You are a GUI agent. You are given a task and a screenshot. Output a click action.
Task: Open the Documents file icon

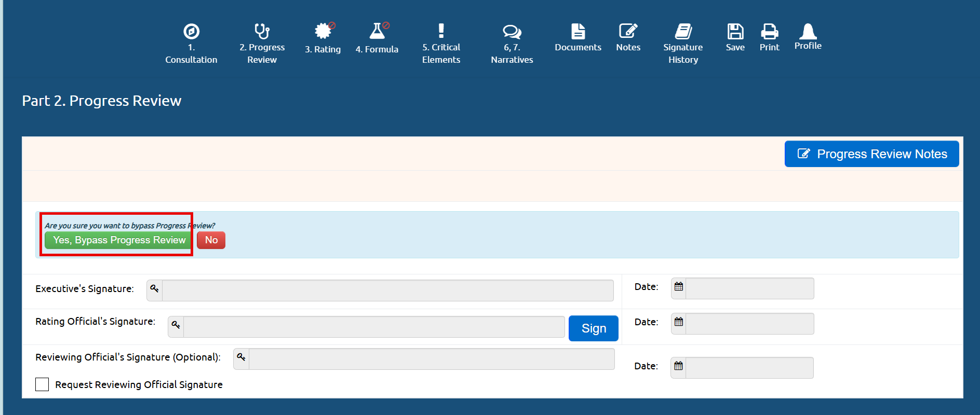[578, 31]
